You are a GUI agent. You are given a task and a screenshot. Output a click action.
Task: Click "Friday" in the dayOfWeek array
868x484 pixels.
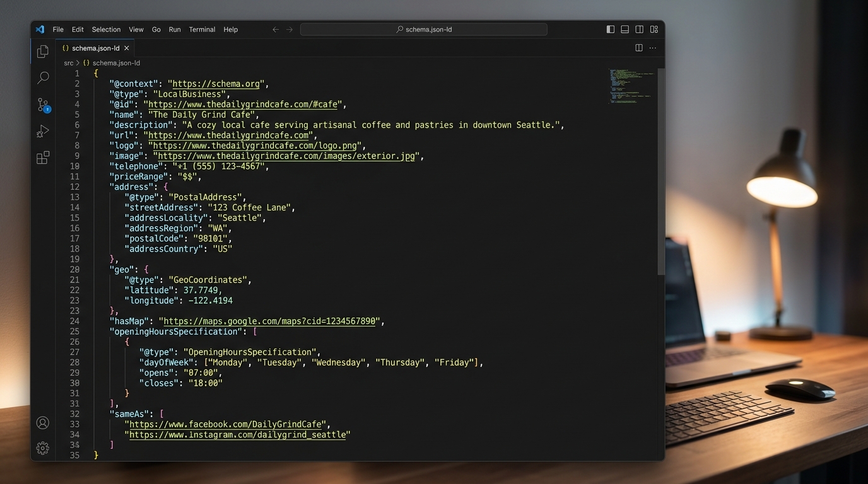pyautogui.click(x=455, y=362)
